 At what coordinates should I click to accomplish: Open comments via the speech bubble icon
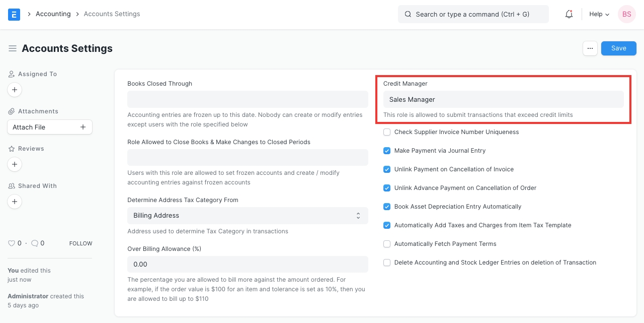[35, 243]
